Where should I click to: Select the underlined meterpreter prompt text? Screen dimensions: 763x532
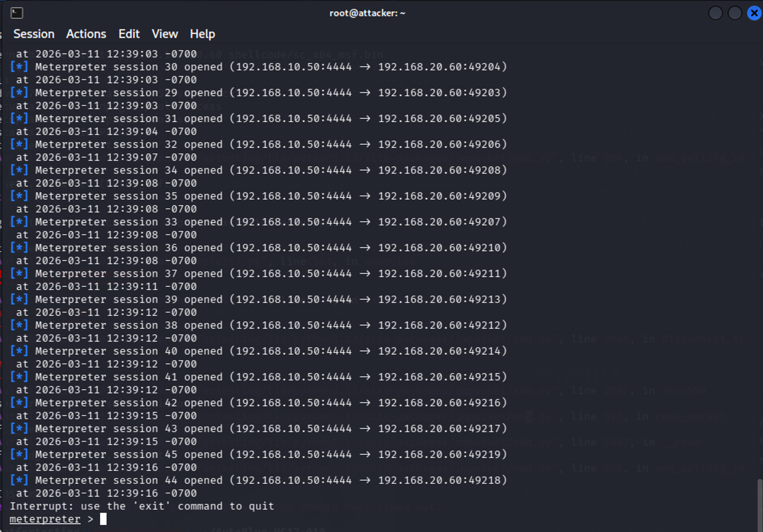click(x=45, y=519)
